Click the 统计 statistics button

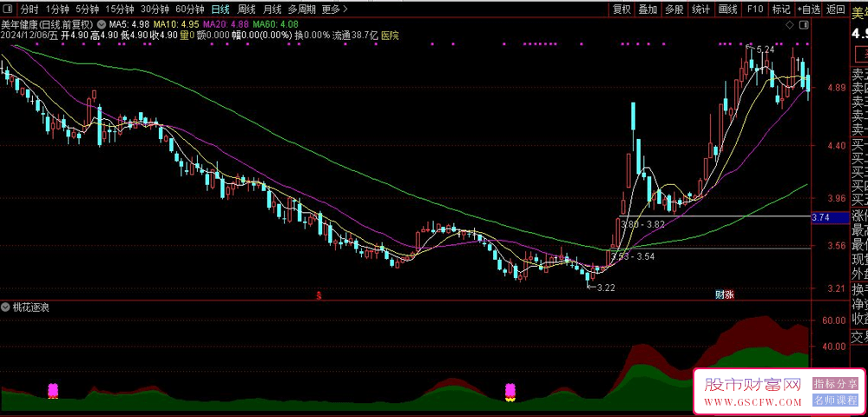pyautogui.click(x=700, y=9)
